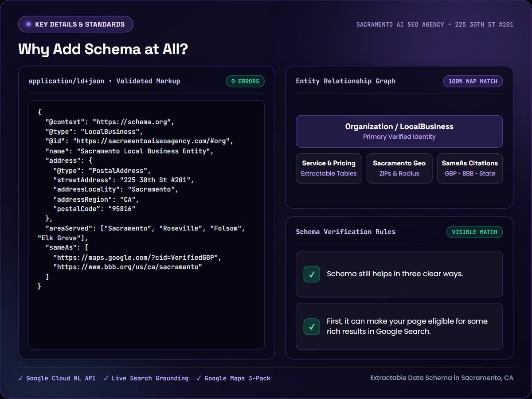The width and height of the screenshot is (532, 399).
Task: Click the 'ZIPs & Radius' subtitle
Action: coord(399,173)
